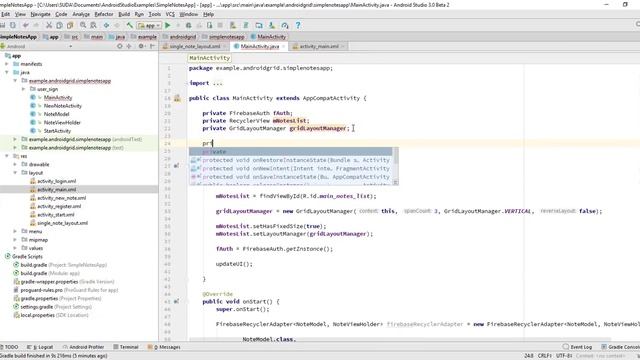This screenshot has width=640, height=360.
Task: Open Project Structure toolbar icon
Action: coord(259,25)
